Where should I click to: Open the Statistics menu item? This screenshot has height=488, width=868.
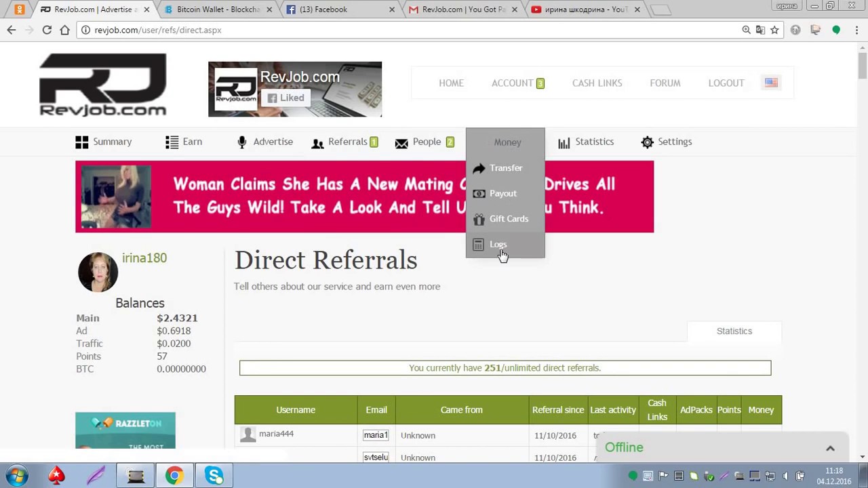(x=594, y=142)
